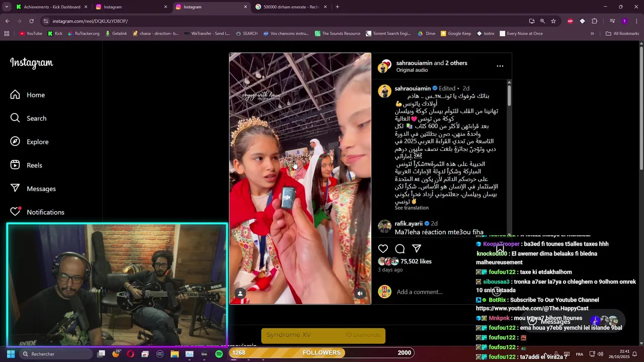The width and height of the screenshot is (644, 362).
Task: Open Instagram Home from sidebar
Action: [28, 95]
